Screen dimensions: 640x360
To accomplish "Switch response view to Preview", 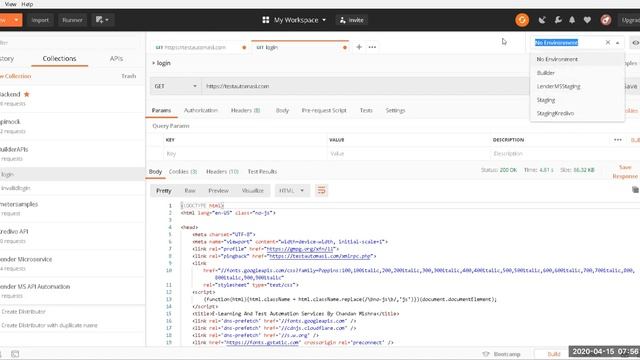I will click(218, 191).
